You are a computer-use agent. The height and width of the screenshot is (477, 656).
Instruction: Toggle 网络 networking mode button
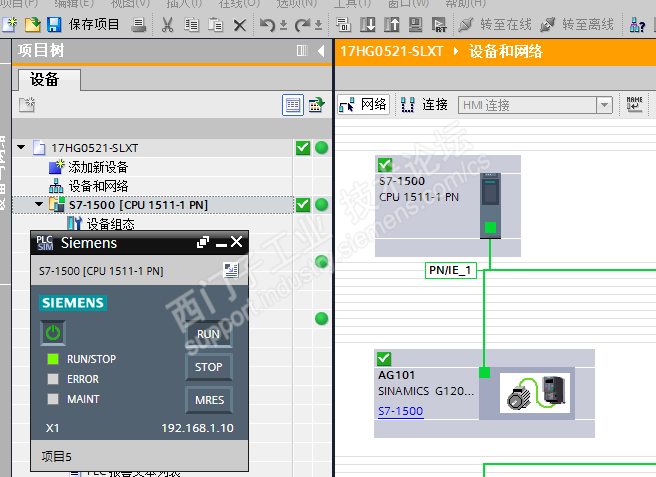(364, 104)
